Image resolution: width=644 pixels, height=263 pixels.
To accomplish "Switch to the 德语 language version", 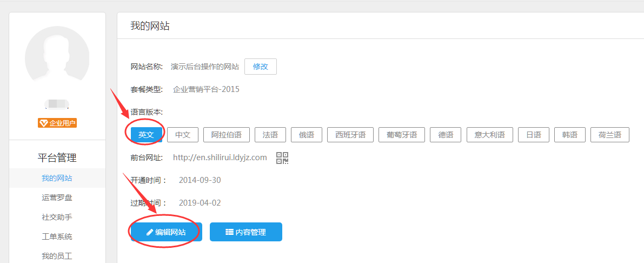I will click(446, 135).
